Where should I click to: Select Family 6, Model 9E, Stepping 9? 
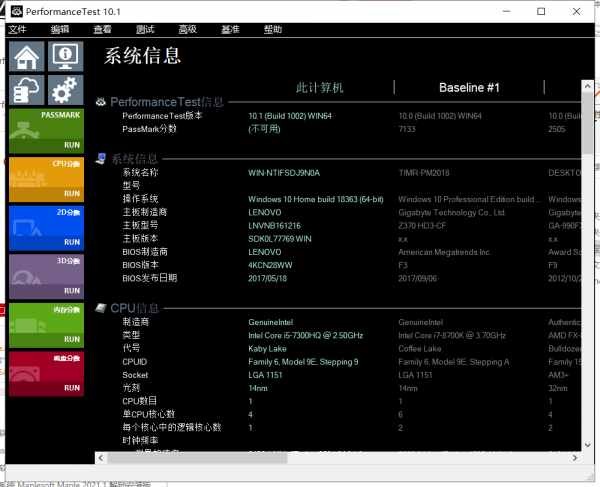(303, 362)
